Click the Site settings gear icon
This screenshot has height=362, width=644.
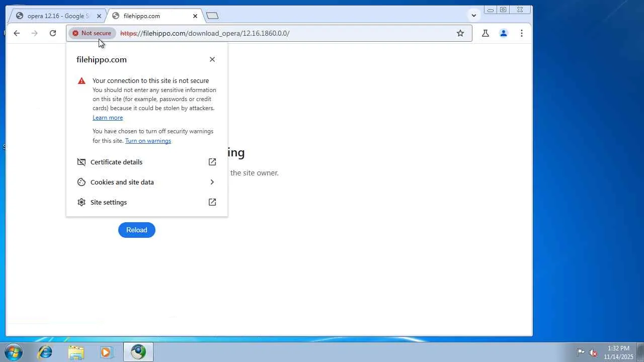click(82, 202)
